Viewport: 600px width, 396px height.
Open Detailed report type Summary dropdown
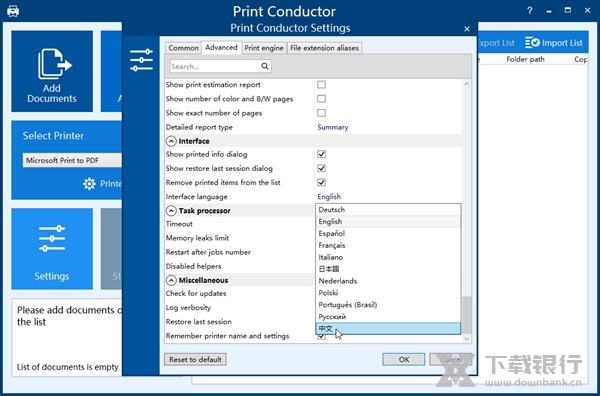tap(333, 127)
